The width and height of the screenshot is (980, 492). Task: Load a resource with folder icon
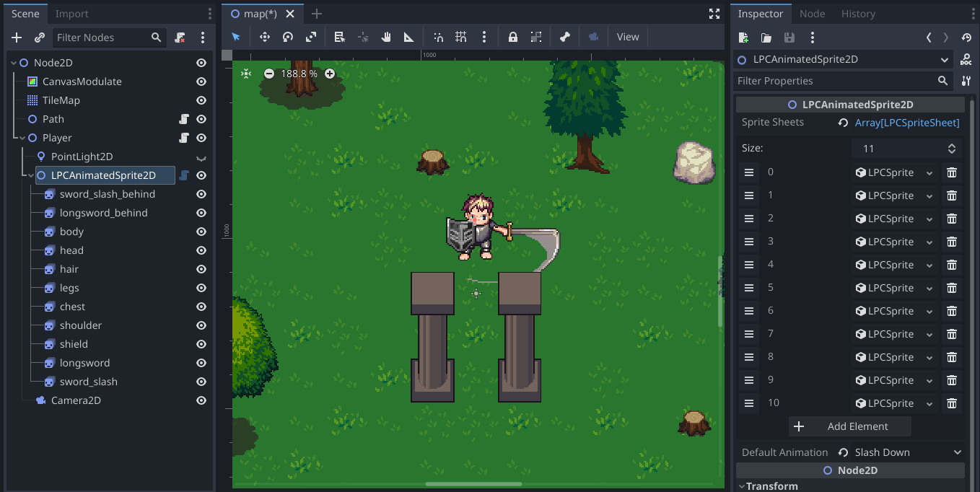pos(766,38)
